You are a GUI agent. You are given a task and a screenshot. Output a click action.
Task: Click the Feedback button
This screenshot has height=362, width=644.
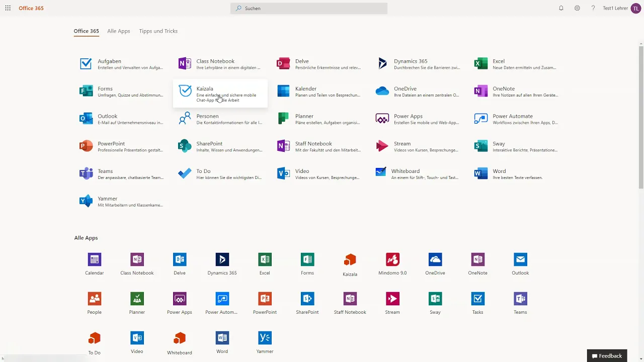click(x=607, y=356)
